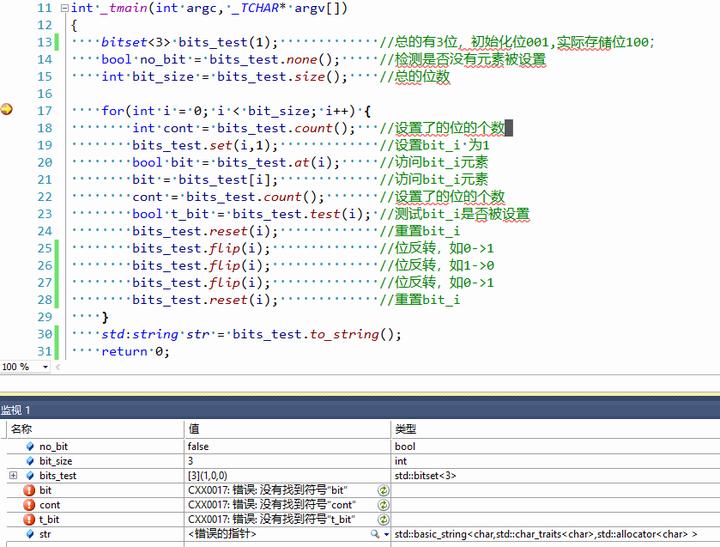Viewport: 720px width, 547px height.
Task: Click the value 3 of bit_size
Action: click(191, 461)
